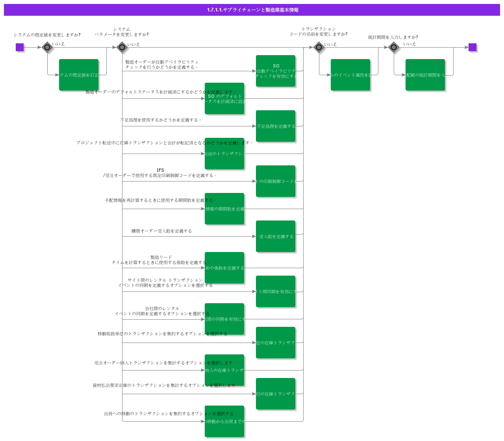This screenshot has height=441, width=504.
Task: Open the 位の在庫トランザク task box
Action: pyautogui.click(x=276, y=343)
